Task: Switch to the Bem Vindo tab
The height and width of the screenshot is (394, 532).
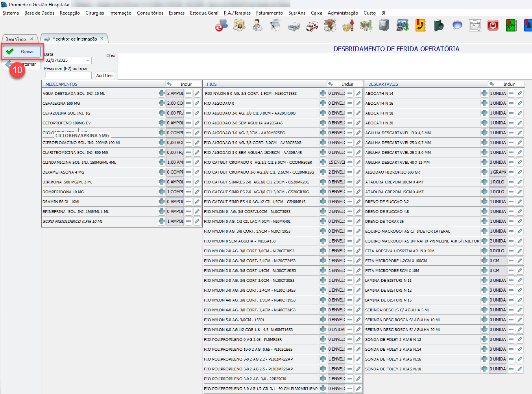Action: [x=16, y=39]
